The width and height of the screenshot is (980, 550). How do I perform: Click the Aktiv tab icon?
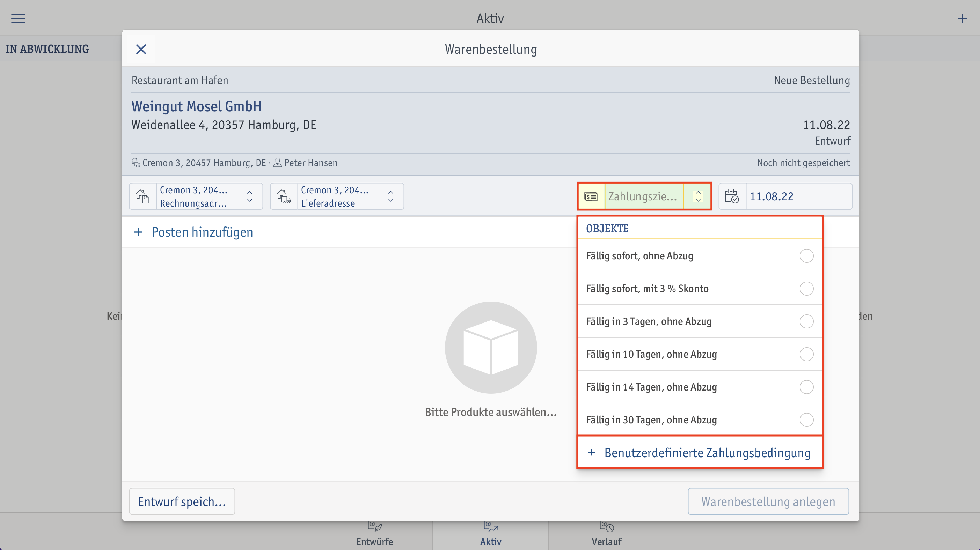click(x=490, y=526)
